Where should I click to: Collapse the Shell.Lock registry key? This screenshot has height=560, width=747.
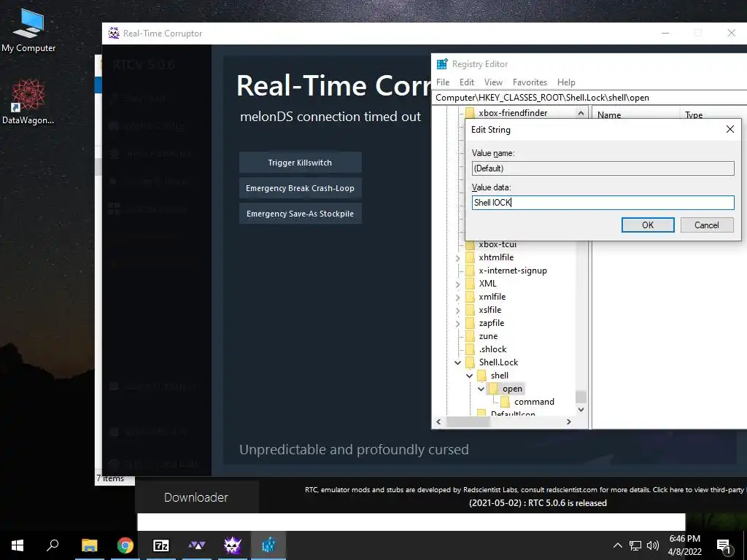[x=458, y=362]
